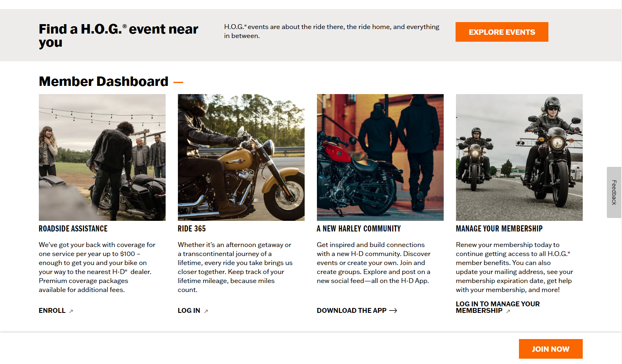Screen dimensions: 622x364
Task: Click the Ride 365 gold motorcycle image
Action: 241,157
